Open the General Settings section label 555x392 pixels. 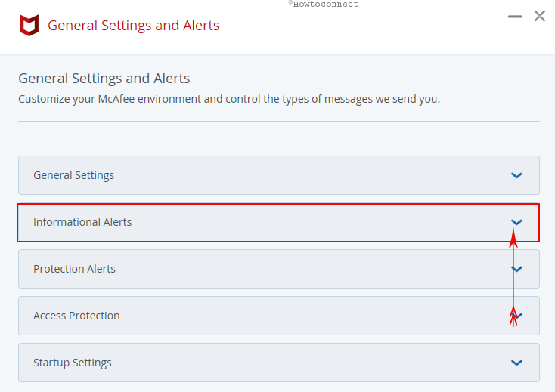pyautogui.click(x=73, y=175)
